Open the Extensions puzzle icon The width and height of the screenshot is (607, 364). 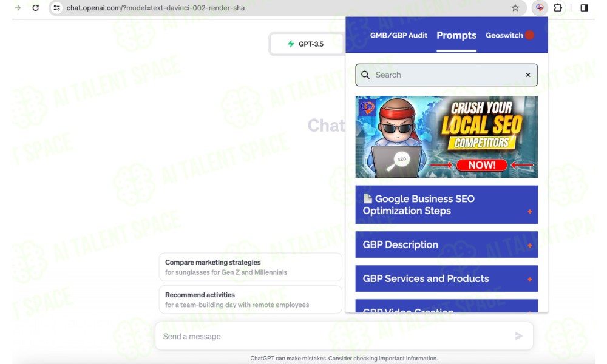tap(558, 7)
